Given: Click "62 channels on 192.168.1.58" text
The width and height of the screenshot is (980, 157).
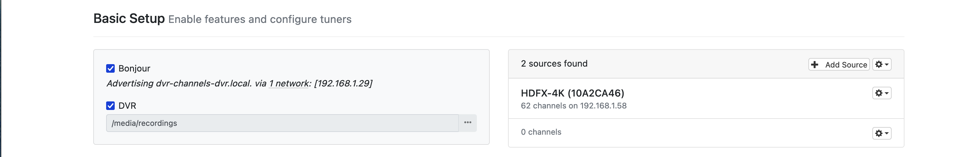Looking at the screenshot, I should [x=573, y=106].
